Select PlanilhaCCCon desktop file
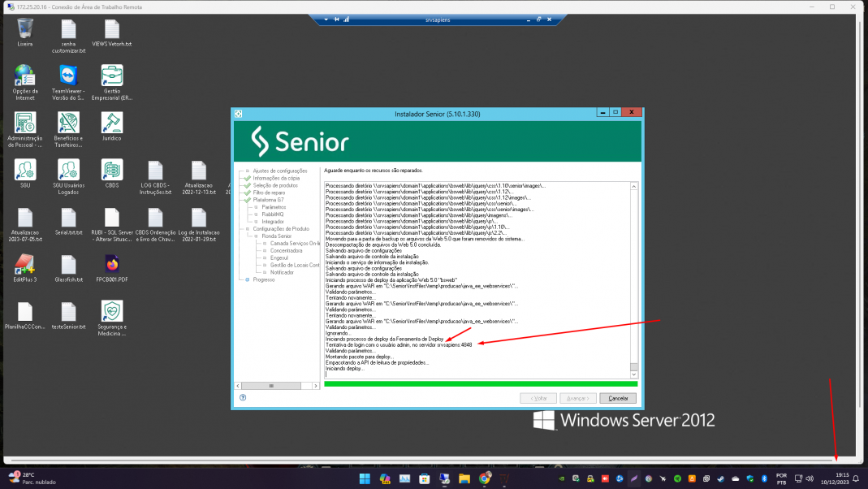This screenshot has width=868, height=489. point(25,316)
